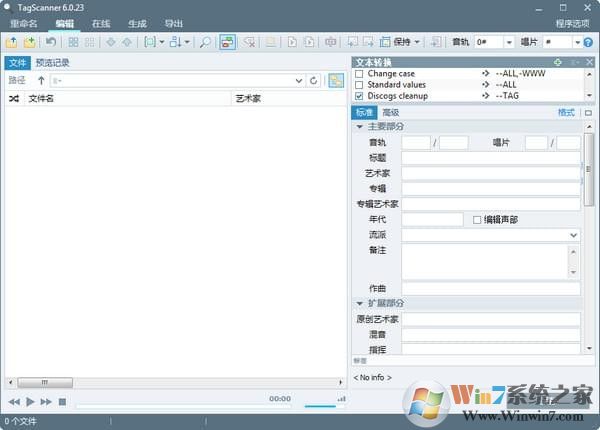Viewport: 600px width, 430px height.
Task: Click the swap fields icon in toolbar
Action: (331, 42)
